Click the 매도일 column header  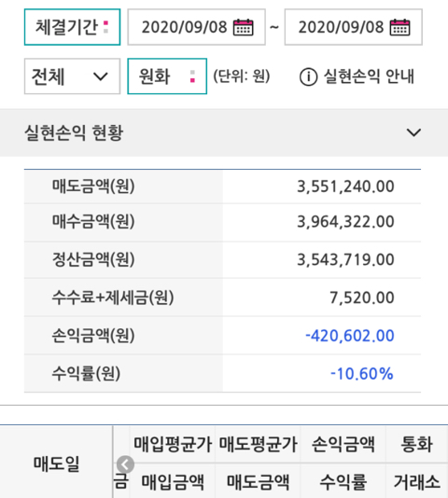56,463
